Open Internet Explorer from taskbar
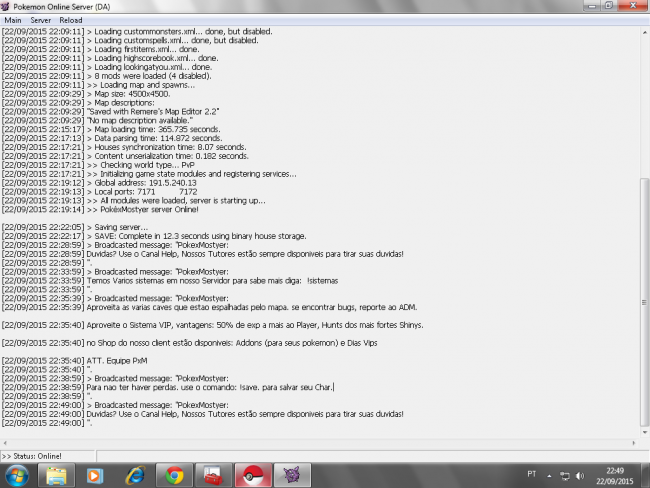Screen dimensions: 650x488 (135, 476)
